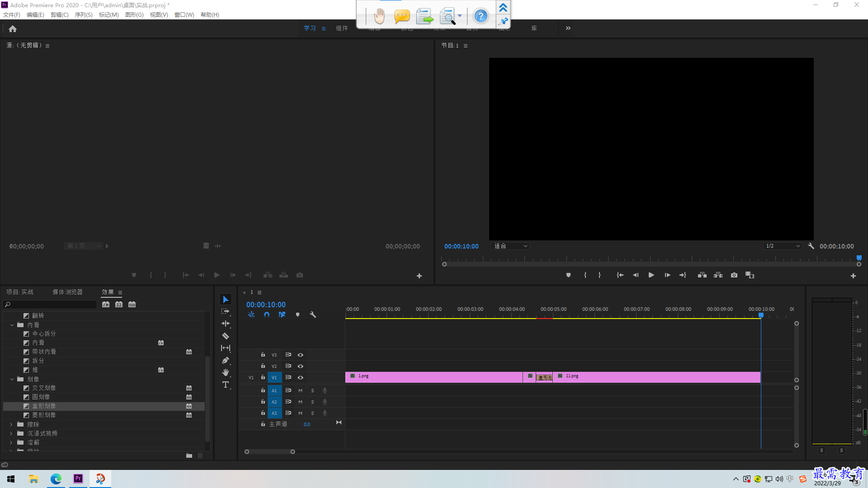Add marker in timeline header

pos(297,314)
